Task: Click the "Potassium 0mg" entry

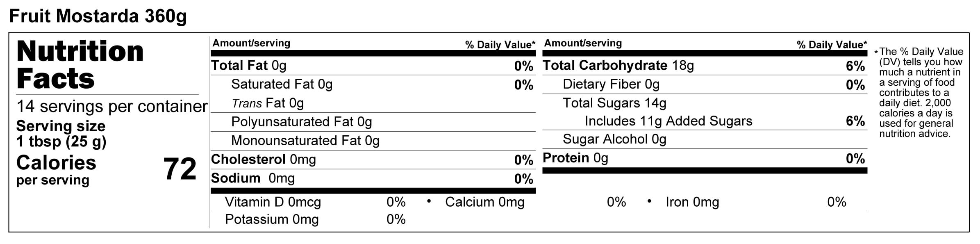Action: pos(271,220)
